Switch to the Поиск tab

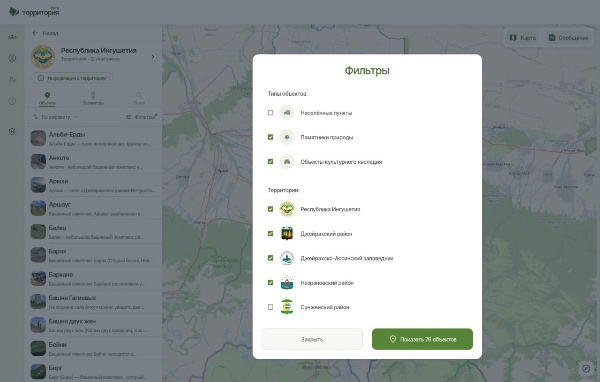pyautogui.click(x=139, y=98)
